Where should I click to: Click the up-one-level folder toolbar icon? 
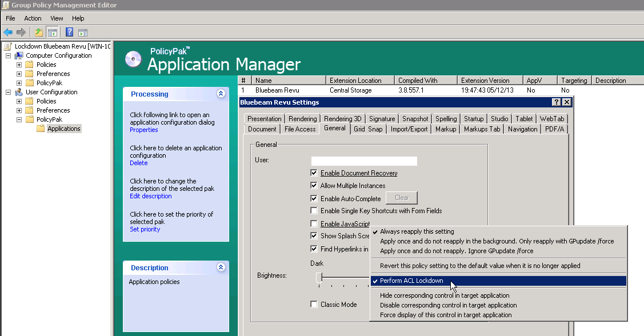pyautogui.click(x=39, y=32)
